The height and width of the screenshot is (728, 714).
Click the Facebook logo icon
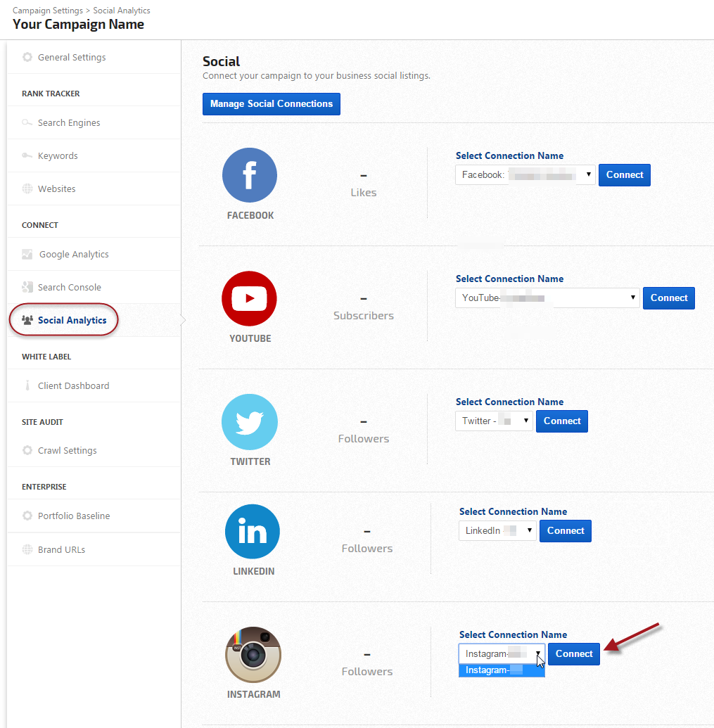click(249, 175)
